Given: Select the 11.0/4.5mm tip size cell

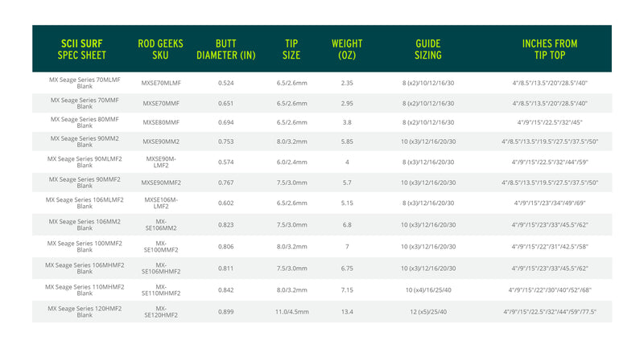Looking at the screenshot, I should 292,311.
